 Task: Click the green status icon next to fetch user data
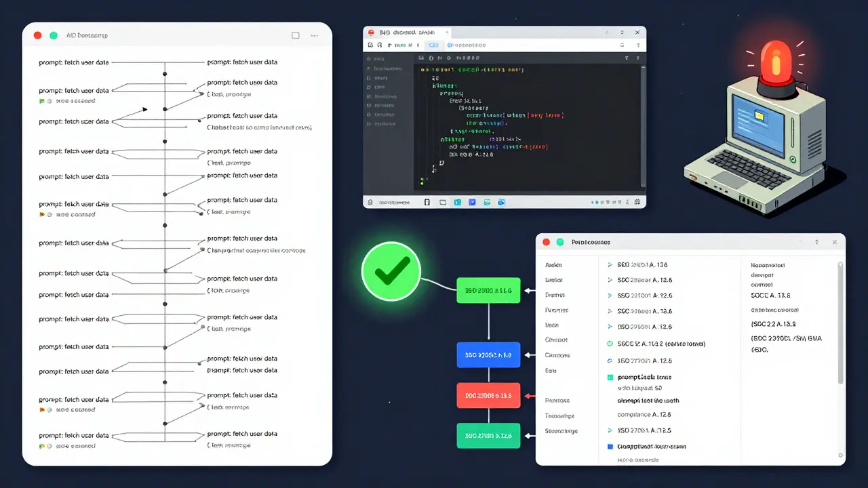point(41,100)
